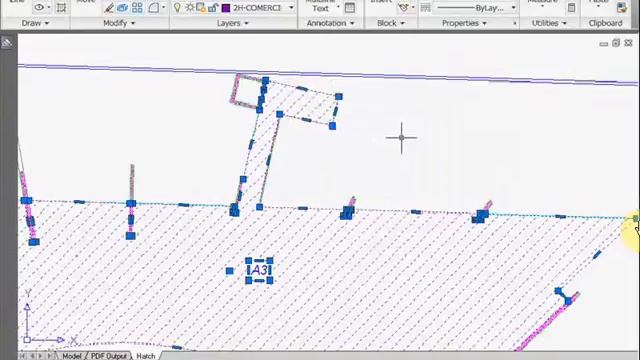Open the Multiline Text dropdown arrow
Image resolution: width=640 pixels, height=360 pixels.
pos(338,8)
